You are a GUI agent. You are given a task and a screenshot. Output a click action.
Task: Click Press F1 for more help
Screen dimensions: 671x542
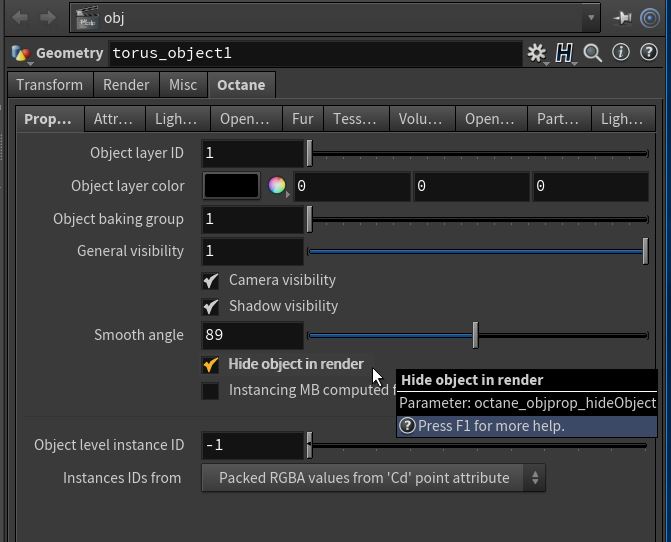tap(491, 426)
